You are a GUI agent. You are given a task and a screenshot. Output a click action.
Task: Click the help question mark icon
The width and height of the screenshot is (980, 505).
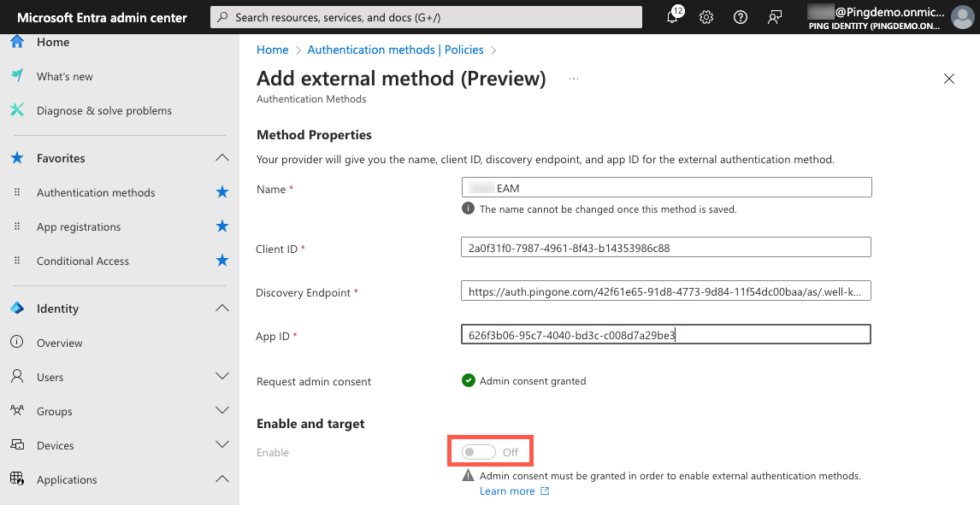click(741, 17)
